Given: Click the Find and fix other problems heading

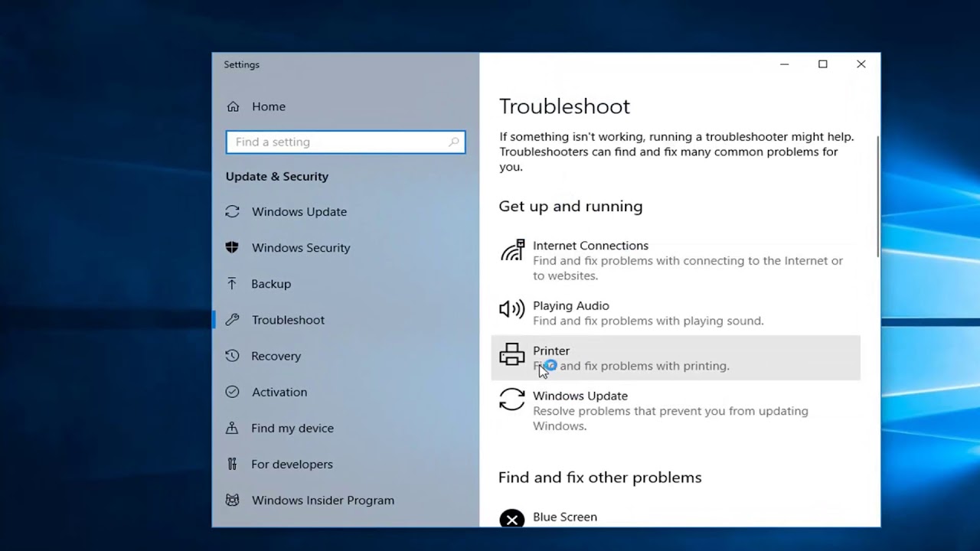Looking at the screenshot, I should pos(599,478).
